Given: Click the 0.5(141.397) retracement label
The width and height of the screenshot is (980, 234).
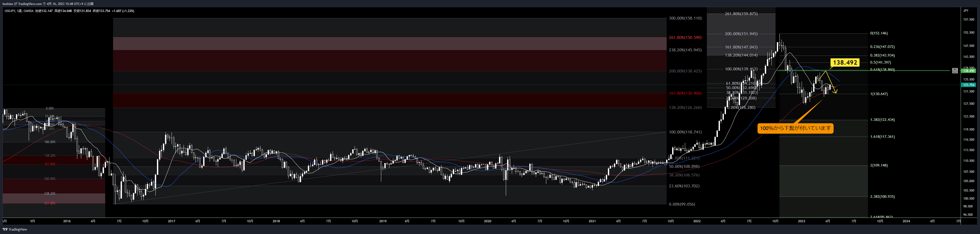Looking at the screenshot, I should coord(880,62).
